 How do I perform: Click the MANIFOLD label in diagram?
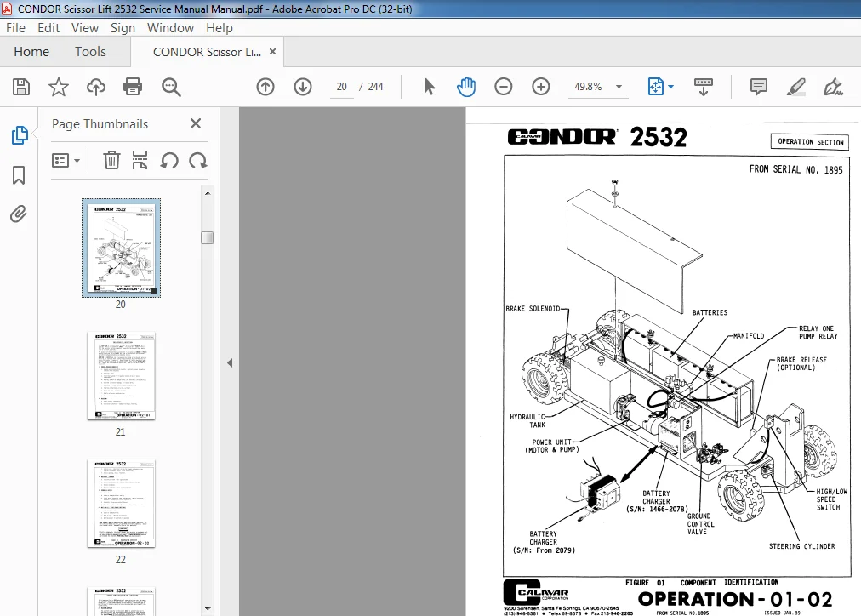749,336
